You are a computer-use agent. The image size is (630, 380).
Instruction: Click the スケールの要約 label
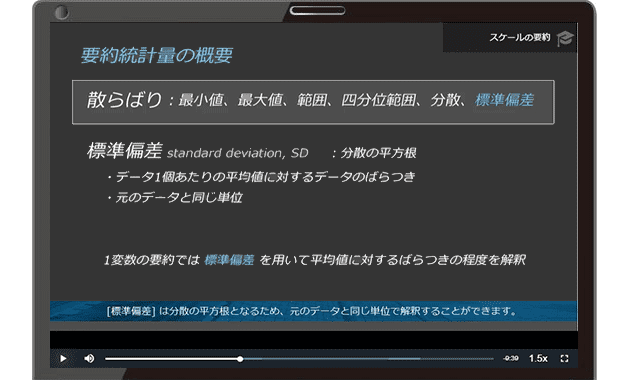(520, 38)
